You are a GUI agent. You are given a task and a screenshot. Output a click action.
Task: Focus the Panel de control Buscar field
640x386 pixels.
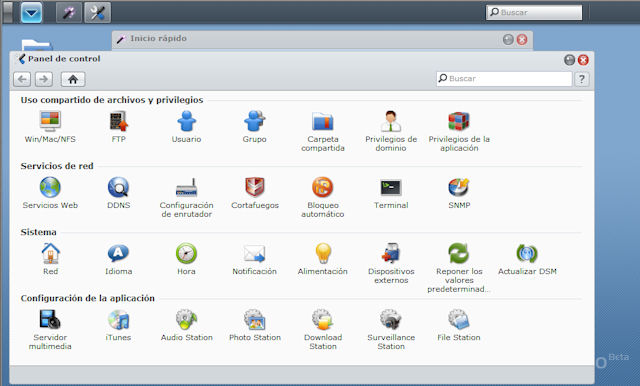(x=504, y=78)
